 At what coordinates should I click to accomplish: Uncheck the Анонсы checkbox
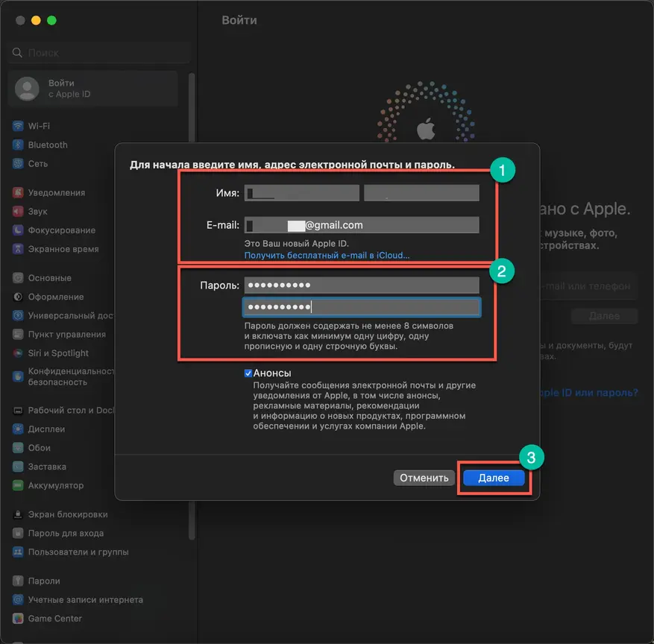pos(248,373)
